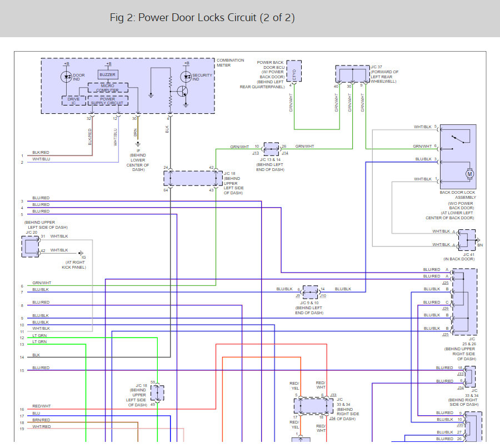500x448 pixels.
Task: Click the 'COMBINATION METER' label
Action: [x=230, y=63]
